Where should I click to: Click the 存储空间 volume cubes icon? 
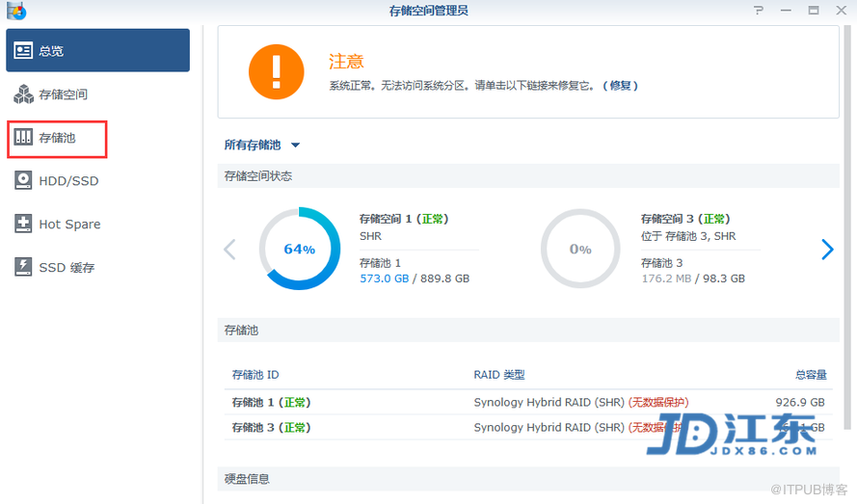pos(23,94)
